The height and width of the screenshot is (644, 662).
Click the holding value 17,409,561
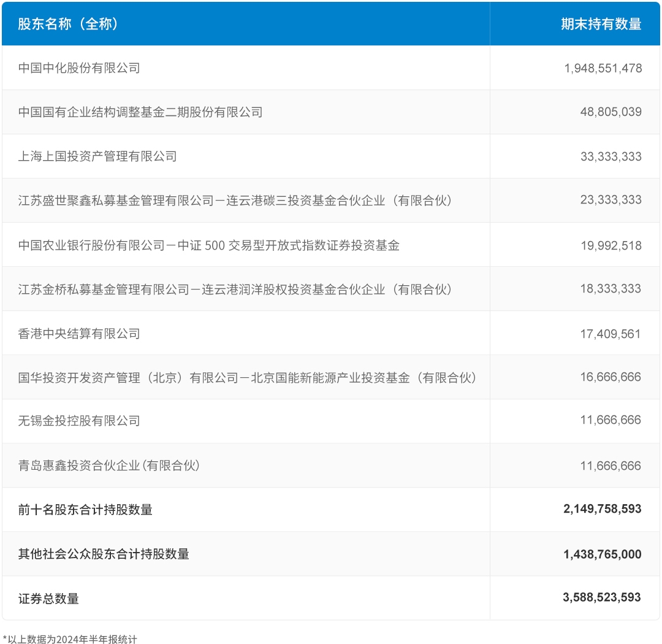click(x=612, y=332)
